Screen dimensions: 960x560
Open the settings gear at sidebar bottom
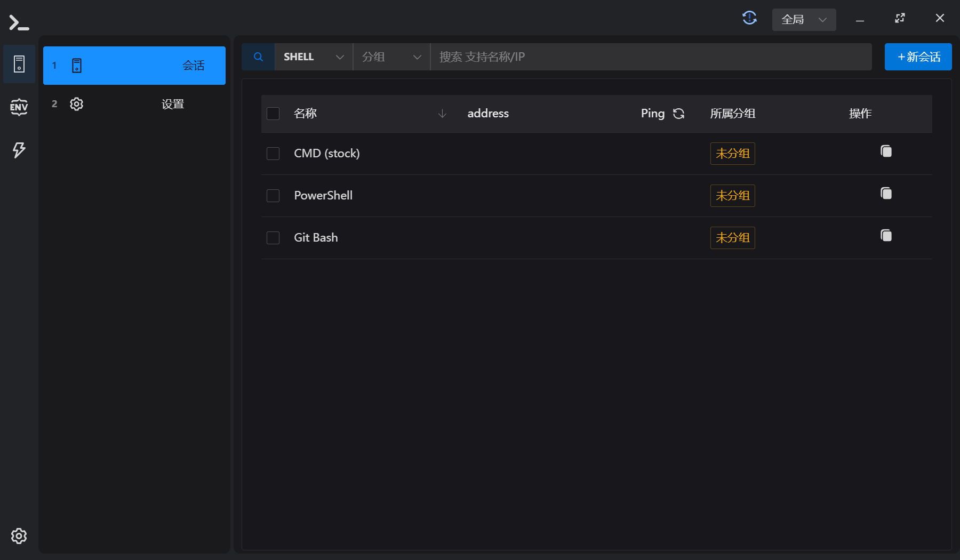(19, 536)
